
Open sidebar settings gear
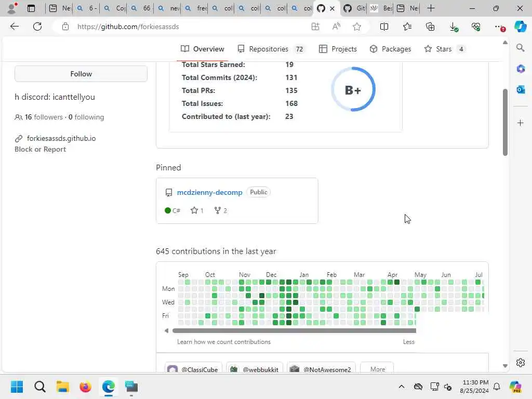coord(521,363)
